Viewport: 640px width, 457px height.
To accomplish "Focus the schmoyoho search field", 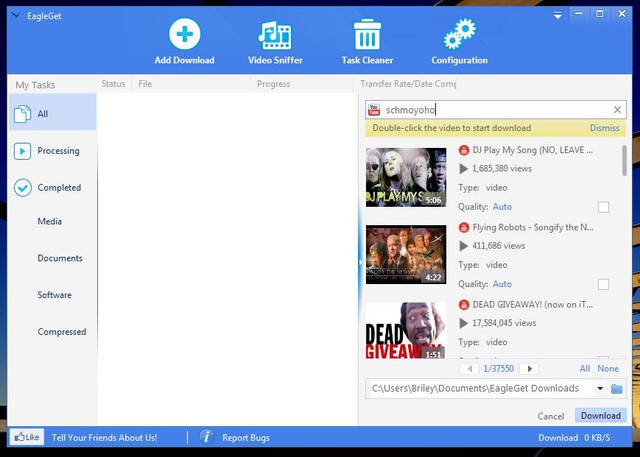I will point(496,110).
